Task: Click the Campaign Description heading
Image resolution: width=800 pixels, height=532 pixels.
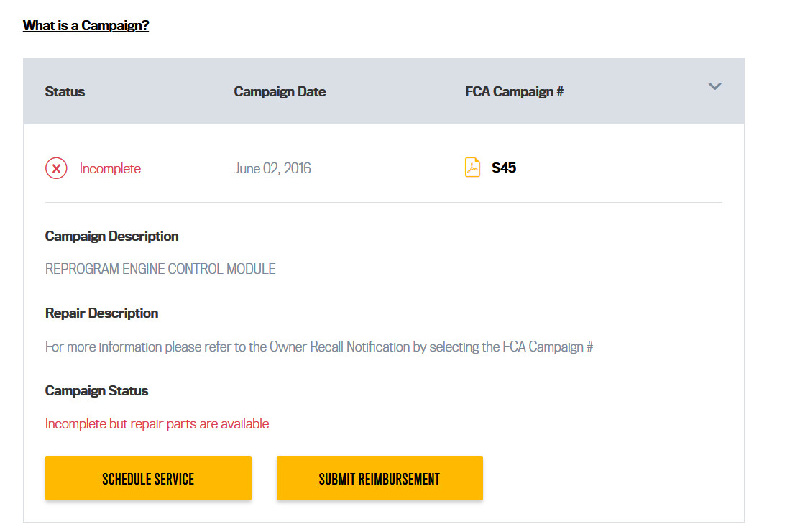Action: 111,237
